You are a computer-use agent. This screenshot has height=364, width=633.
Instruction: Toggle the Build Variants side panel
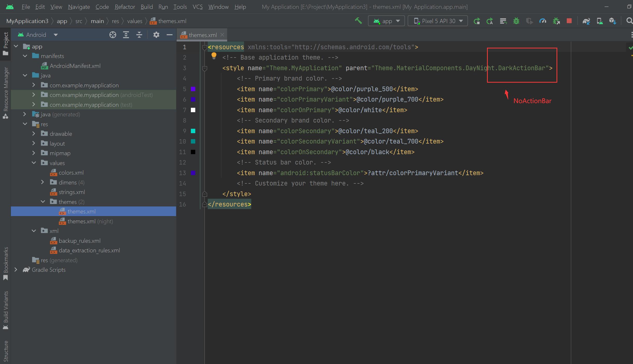point(5,310)
